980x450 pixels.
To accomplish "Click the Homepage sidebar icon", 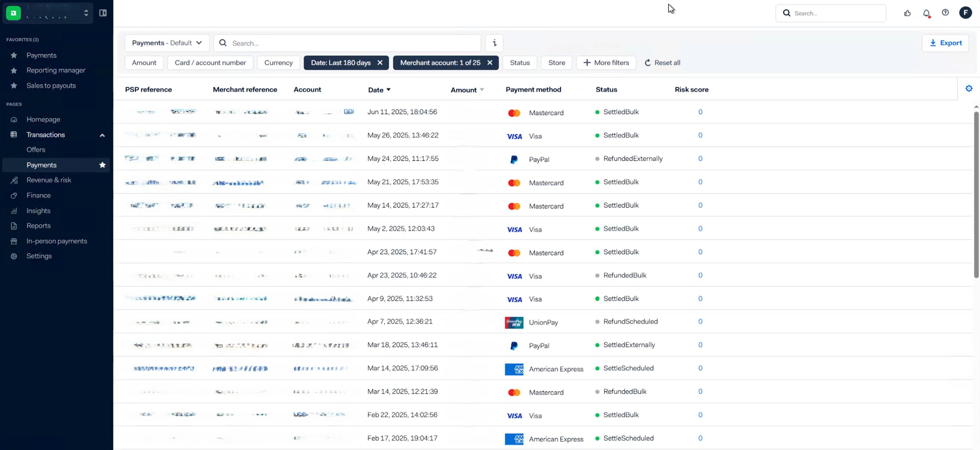I will click(x=14, y=119).
